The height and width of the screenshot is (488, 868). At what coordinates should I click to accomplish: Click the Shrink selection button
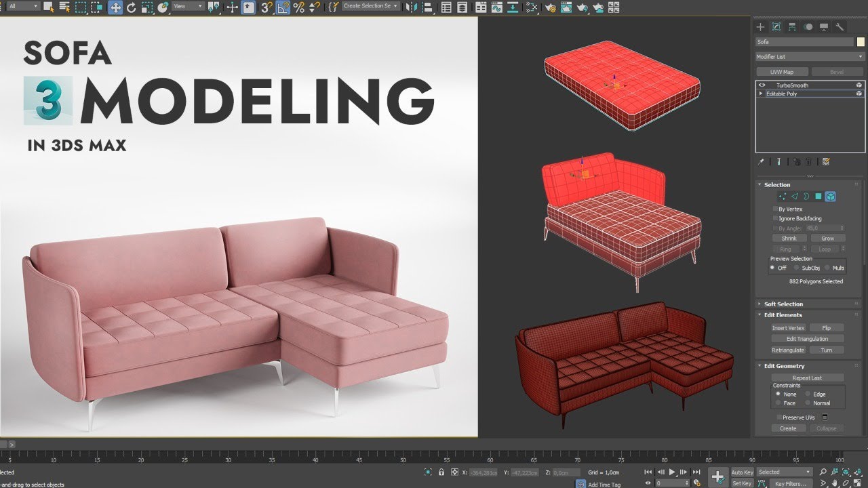789,239
